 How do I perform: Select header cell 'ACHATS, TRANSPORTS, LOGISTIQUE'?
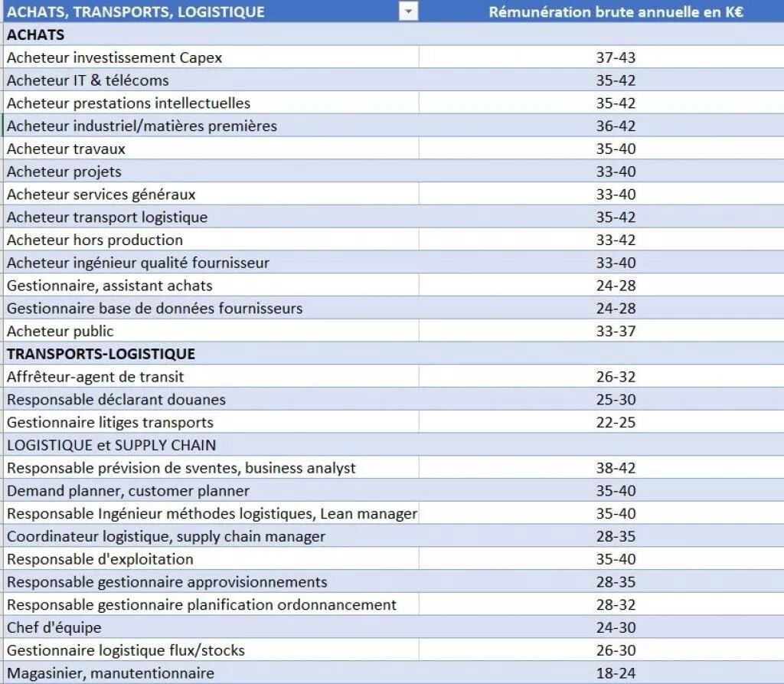click(x=211, y=11)
